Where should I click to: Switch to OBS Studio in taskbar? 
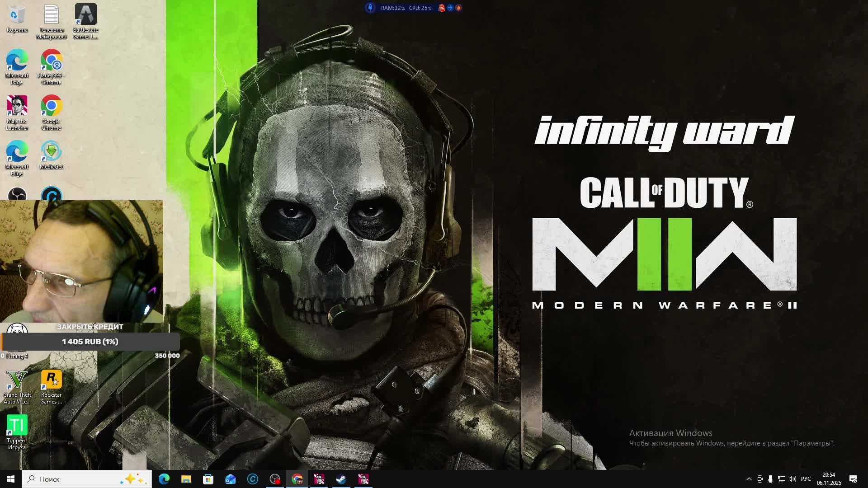tap(275, 479)
